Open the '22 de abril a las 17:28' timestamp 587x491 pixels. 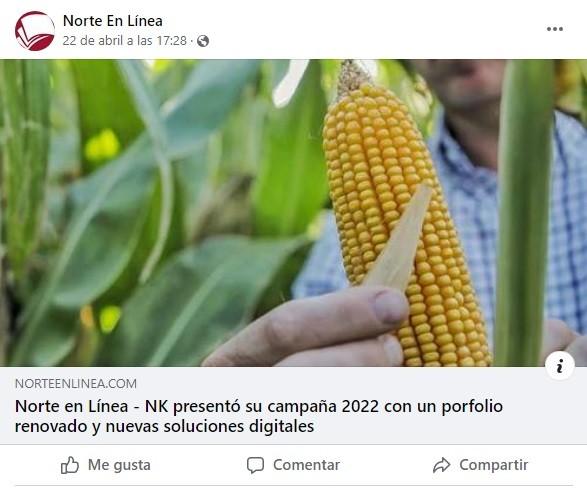(x=125, y=40)
